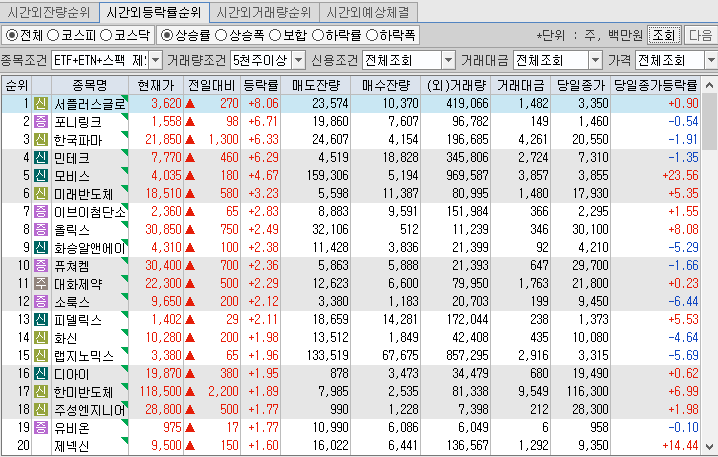Sort by 당일종가등락률 column header
Viewport: 718px width, 457px height.
[x=655, y=86]
